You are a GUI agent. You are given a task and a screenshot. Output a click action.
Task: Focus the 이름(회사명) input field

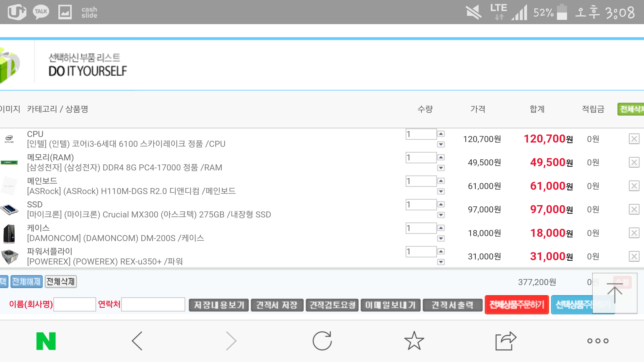tap(75, 304)
